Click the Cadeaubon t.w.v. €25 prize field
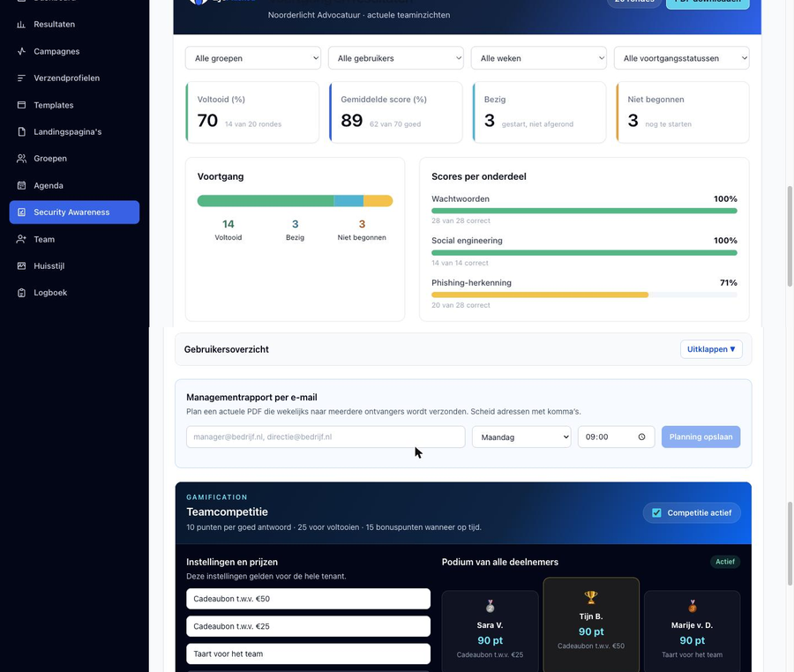 [x=309, y=626]
